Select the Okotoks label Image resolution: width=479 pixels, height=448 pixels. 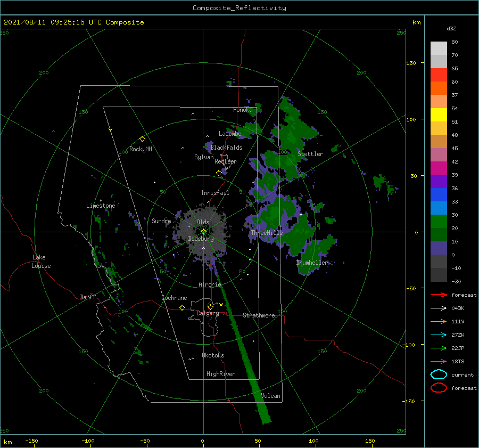pos(213,355)
